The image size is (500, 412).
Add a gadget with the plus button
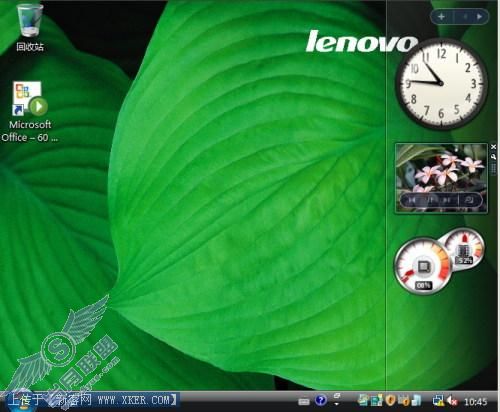click(x=441, y=16)
